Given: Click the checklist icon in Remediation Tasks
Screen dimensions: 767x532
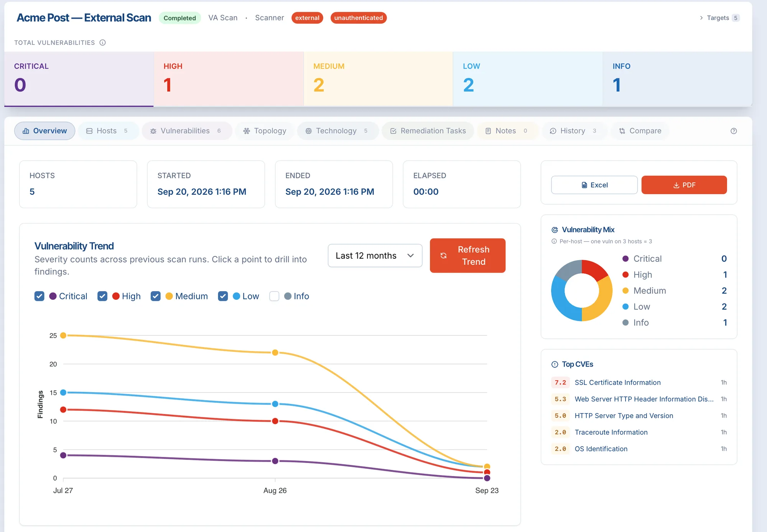Looking at the screenshot, I should pyautogui.click(x=393, y=131).
